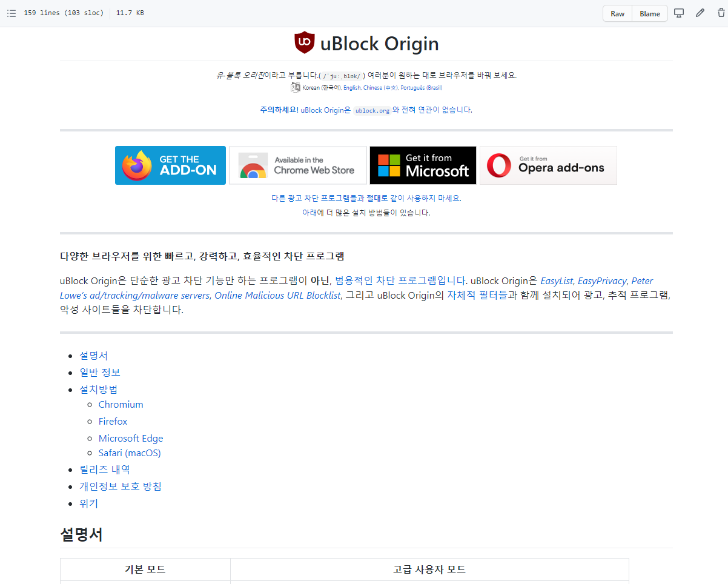
Task: Click the Get it from Microsoft badge
Action: coord(423,165)
